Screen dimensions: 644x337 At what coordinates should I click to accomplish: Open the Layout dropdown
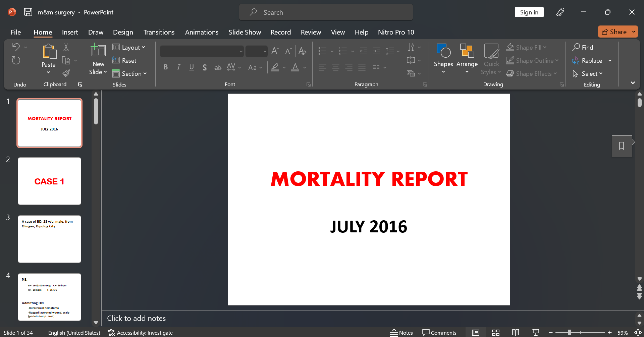pos(129,47)
